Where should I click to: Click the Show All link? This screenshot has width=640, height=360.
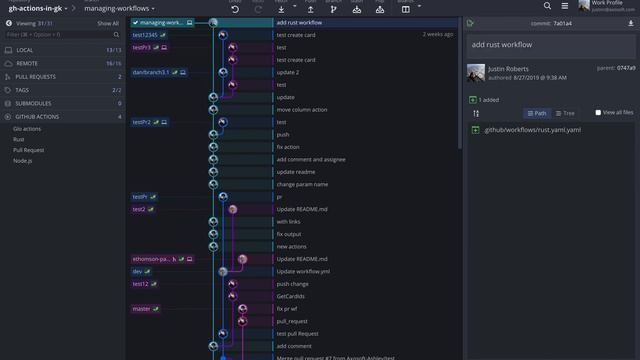(108, 23)
